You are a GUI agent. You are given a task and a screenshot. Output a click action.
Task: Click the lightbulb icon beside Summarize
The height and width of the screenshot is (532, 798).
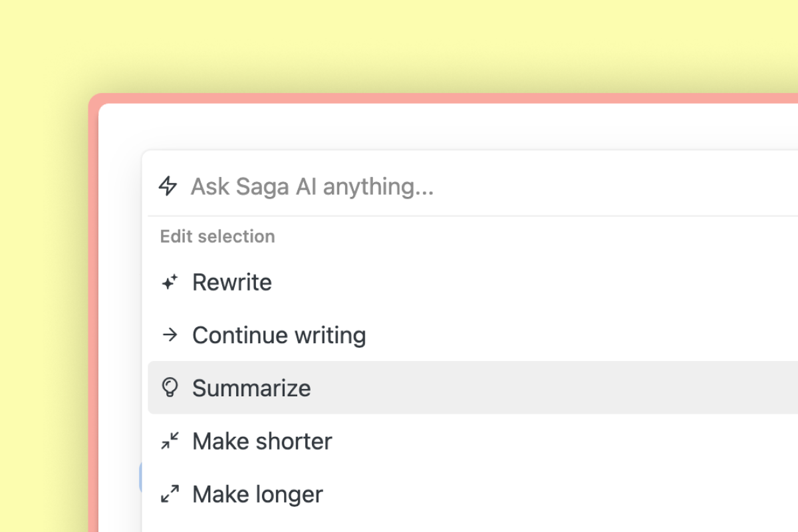(x=170, y=388)
